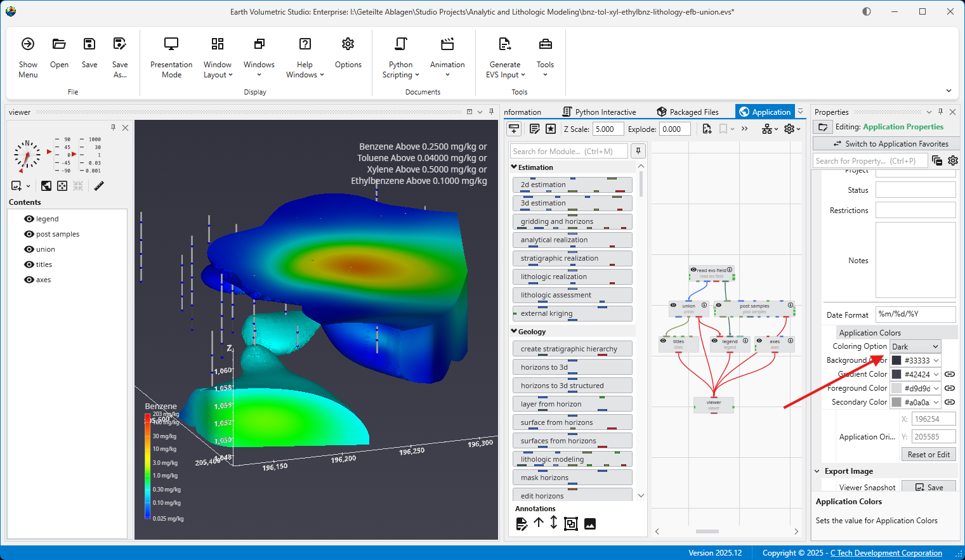
Task: Open the Packaged Files tab
Action: 688,112
